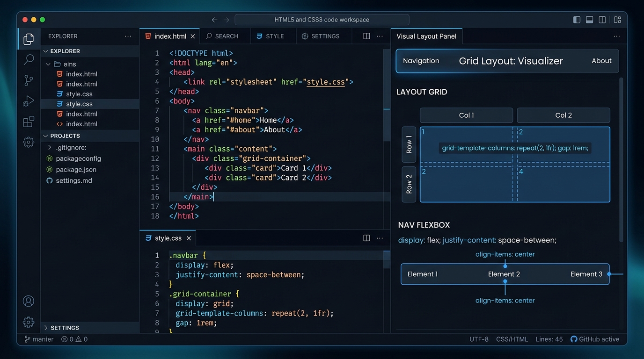Click the manier branch indicator in status bar

[x=39, y=339]
